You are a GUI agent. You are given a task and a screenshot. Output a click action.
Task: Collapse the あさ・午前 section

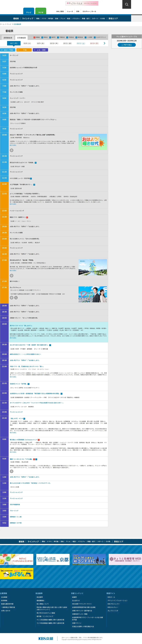[x=8, y=50]
